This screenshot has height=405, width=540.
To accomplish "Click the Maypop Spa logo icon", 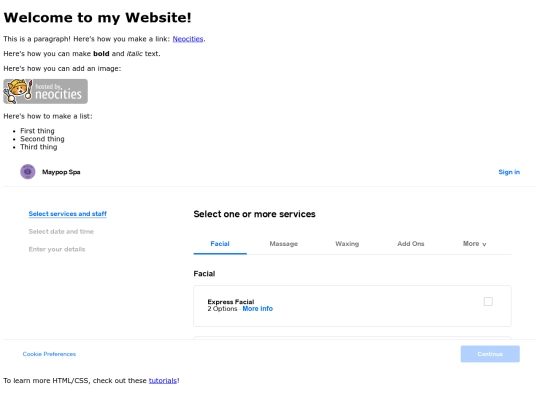I will [x=28, y=172].
